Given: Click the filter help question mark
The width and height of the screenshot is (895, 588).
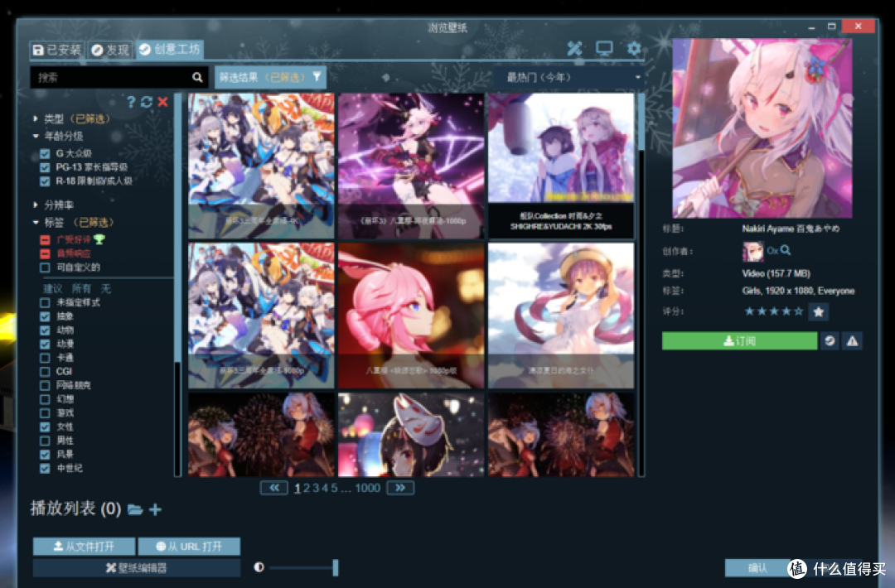Looking at the screenshot, I should coord(131,102).
